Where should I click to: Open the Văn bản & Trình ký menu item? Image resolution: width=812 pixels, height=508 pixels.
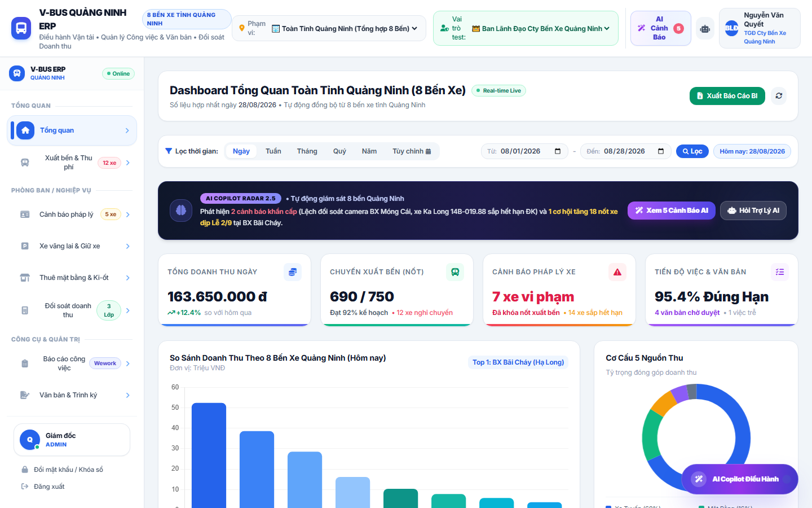click(72, 395)
